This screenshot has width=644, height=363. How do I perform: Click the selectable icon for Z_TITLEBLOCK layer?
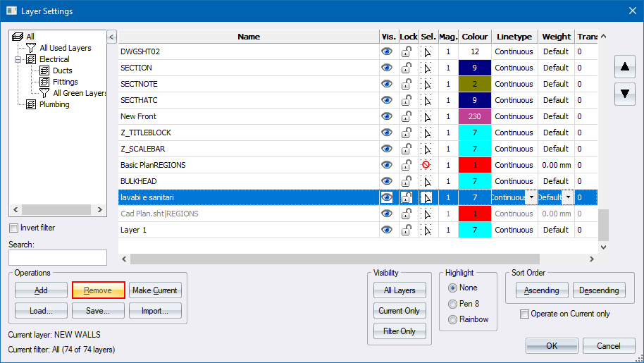point(426,133)
